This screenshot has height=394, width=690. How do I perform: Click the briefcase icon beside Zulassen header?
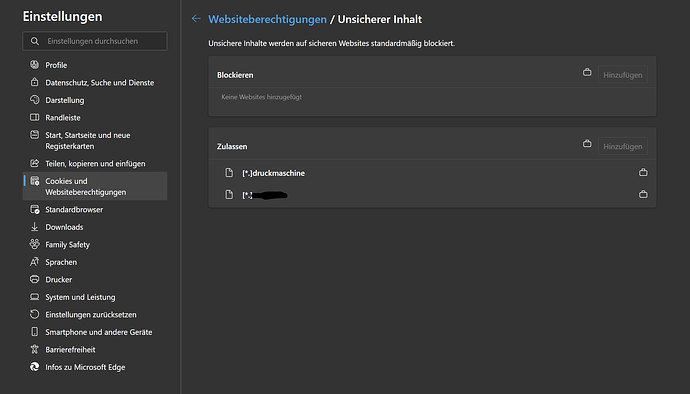point(587,144)
